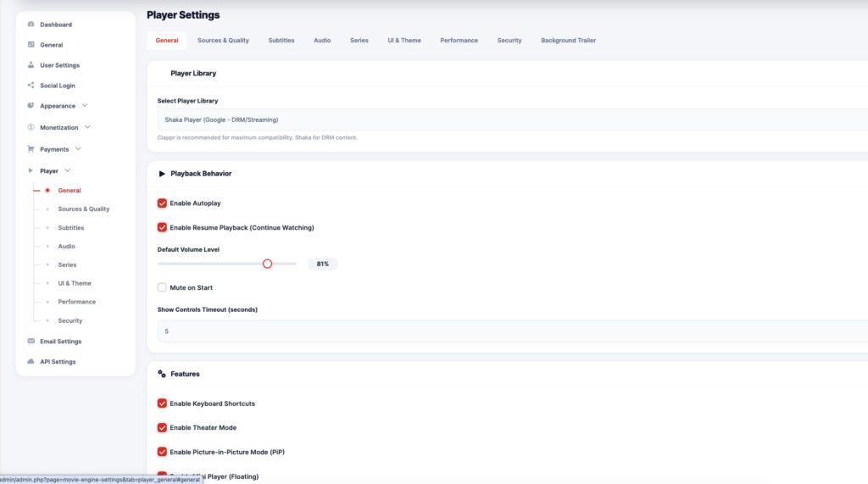Click the Social Login share icon
The image size is (868, 484).
click(31, 86)
